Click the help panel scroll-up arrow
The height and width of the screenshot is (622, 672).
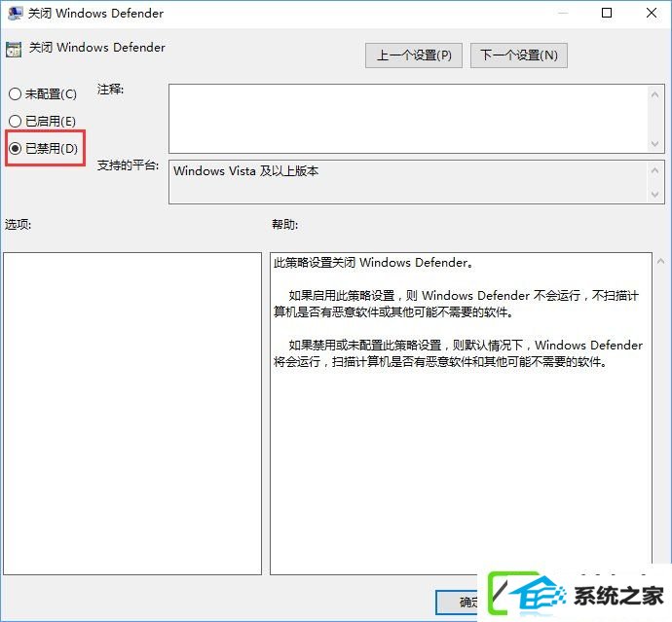coord(661,261)
